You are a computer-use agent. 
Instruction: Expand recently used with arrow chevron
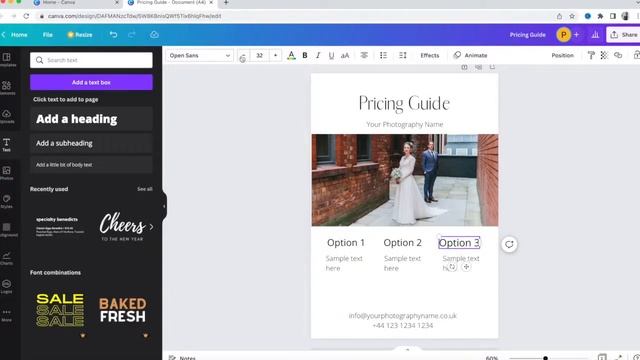coord(151,227)
